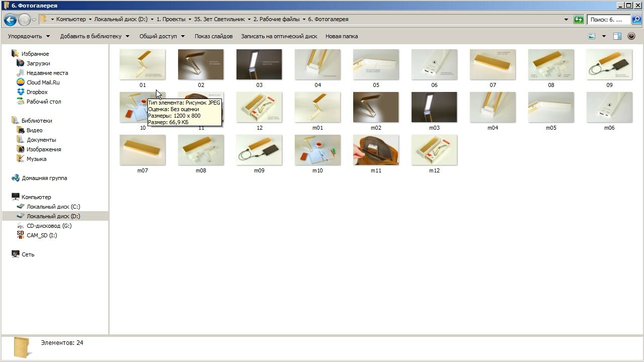644x362 pixels.
Task: Open Добавить в библиотеку dropdown
Action: (x=95, y=36)
